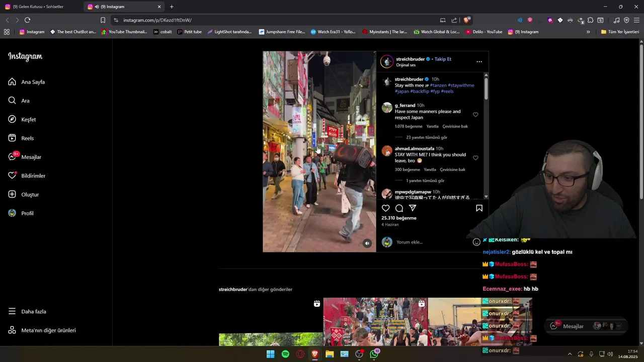Mute the reel video sound
This screenshot has height=362, width=644.
pos(367,243)
